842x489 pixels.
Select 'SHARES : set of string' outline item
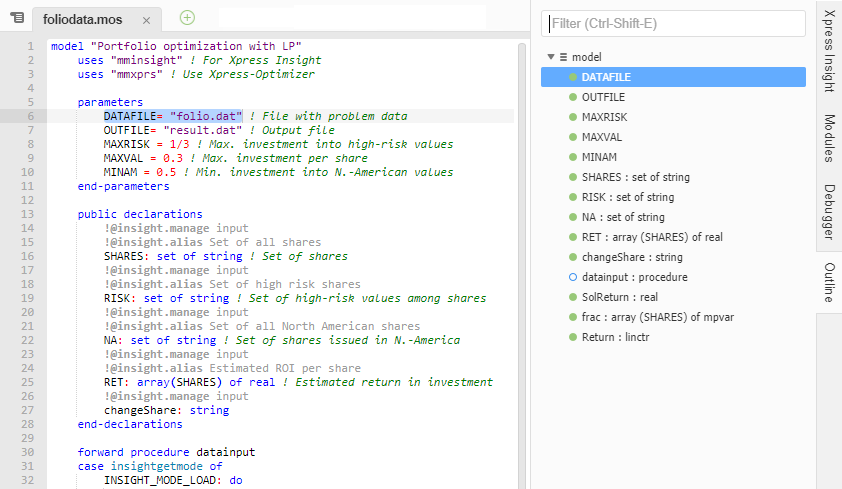pyautogui.click(x=635, y=177)
